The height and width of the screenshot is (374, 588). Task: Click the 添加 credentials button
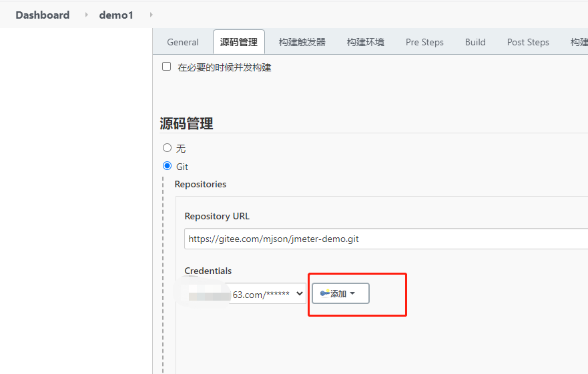click(340, 293)
